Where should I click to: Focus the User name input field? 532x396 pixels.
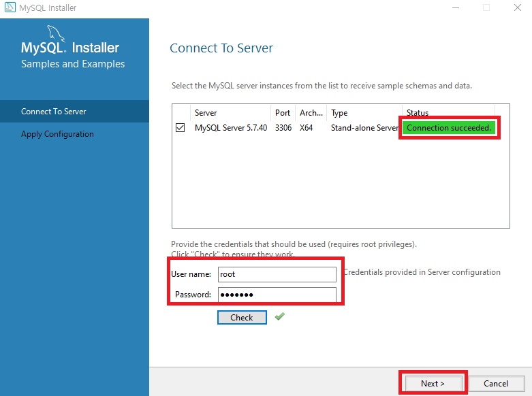click(277, 274)
